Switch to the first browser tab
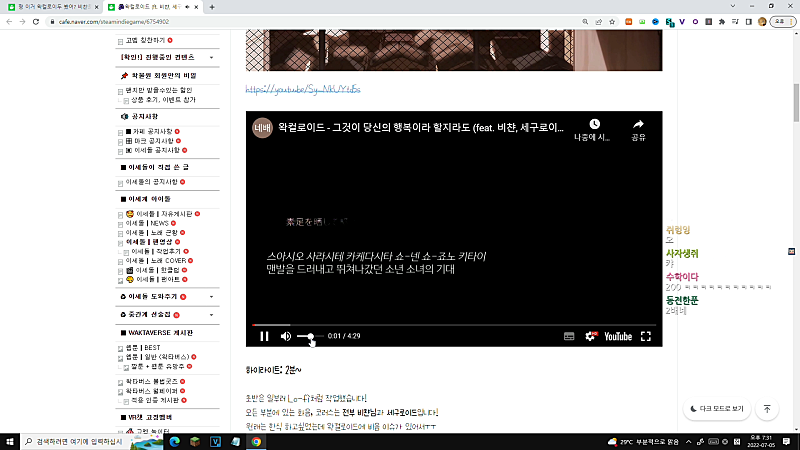This screenshot has height=450, width=800. click(53, 7)
